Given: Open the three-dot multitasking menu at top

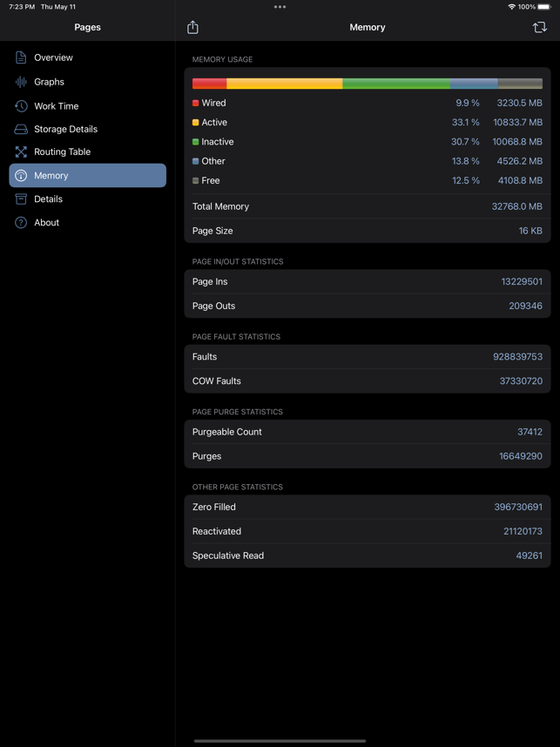Looking at the screenshot, I should (280, 7).
